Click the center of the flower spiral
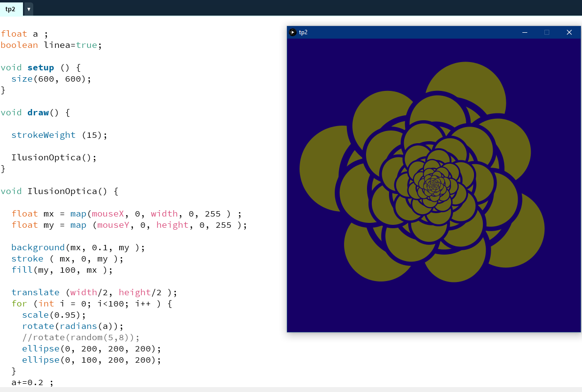582x392 pixels. point(433,185)
